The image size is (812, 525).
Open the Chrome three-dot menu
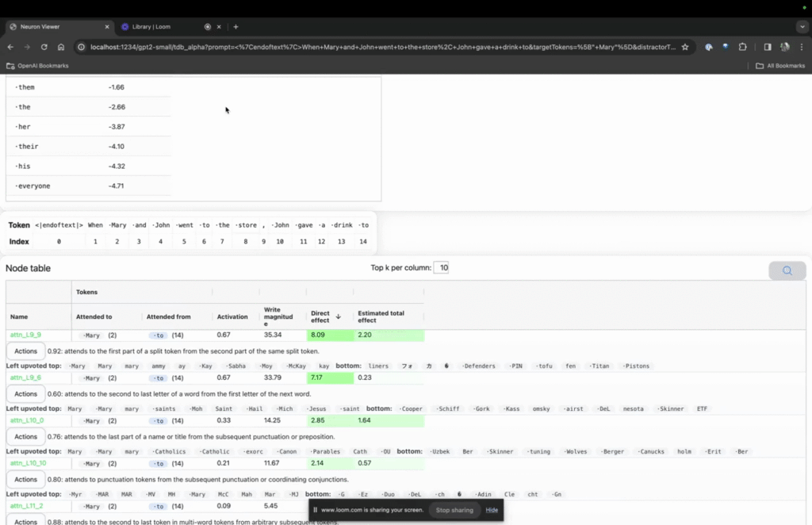pyautogui.click(x=802, y=47)
